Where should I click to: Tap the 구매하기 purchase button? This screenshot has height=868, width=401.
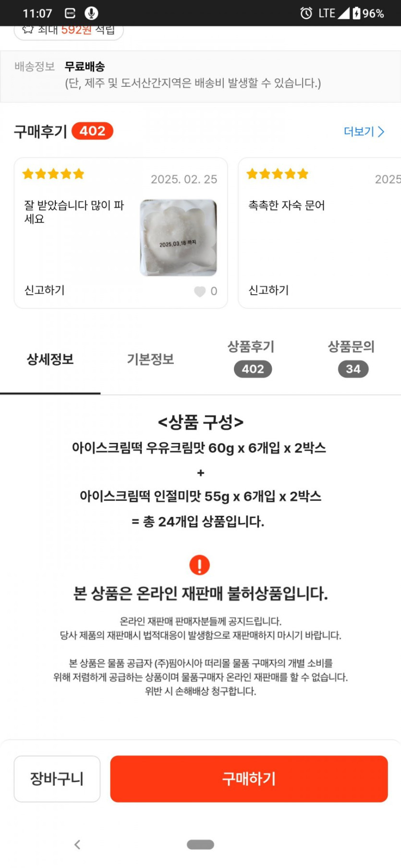tap(249, 779)
